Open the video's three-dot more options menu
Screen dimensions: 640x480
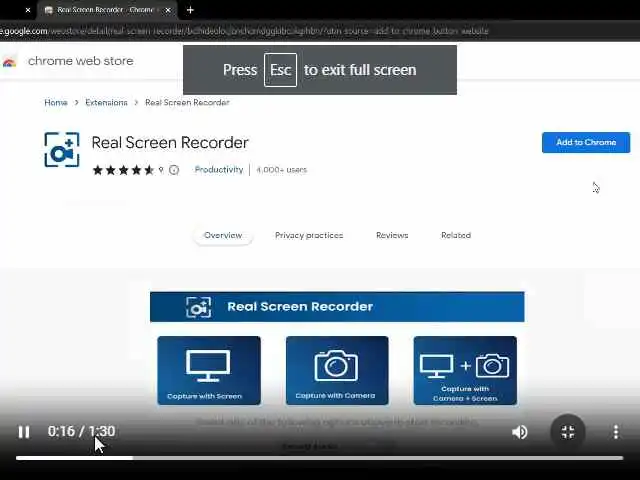pyautogui.click(x=616, y=432)
